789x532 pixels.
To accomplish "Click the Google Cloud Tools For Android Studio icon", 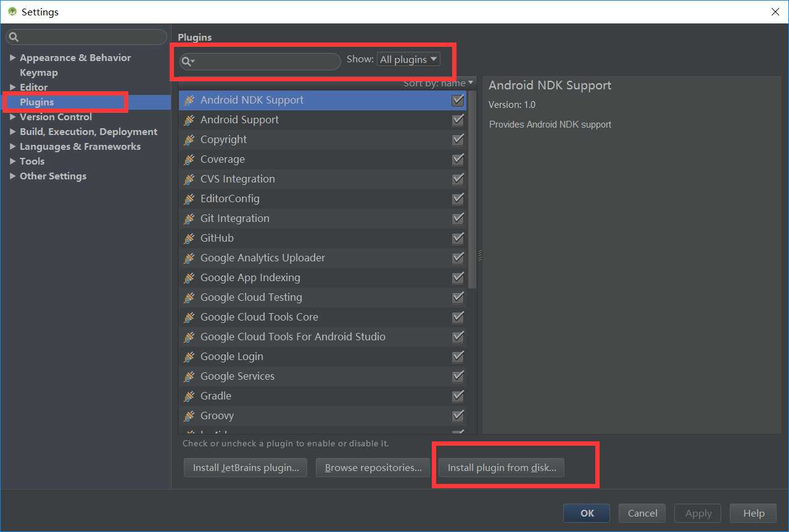I will tap(189, 337).
